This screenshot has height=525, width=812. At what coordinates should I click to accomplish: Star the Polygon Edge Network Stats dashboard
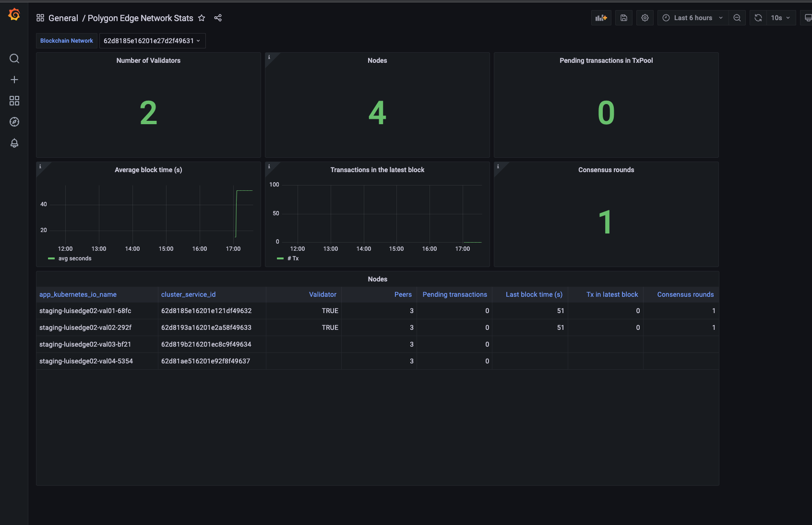point(201,18)
